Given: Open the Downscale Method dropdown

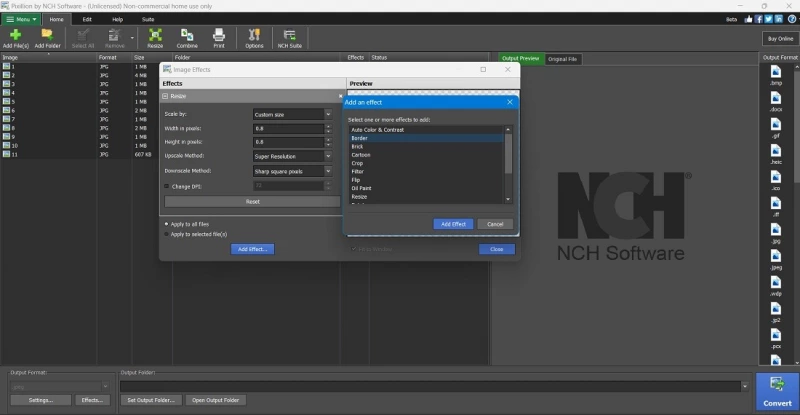Looking at the screenshot, I should click(x=292, y=171).
